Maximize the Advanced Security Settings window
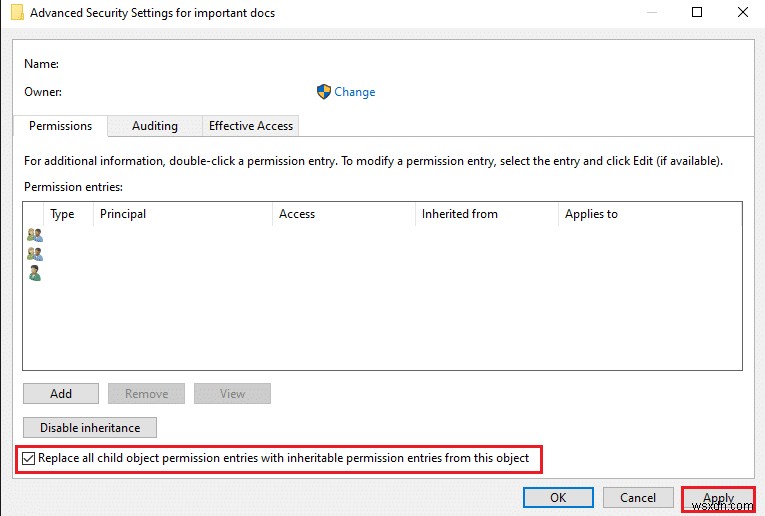Viewport: 765px width, 516px height. pyautogui.click(x=697, y=13)
